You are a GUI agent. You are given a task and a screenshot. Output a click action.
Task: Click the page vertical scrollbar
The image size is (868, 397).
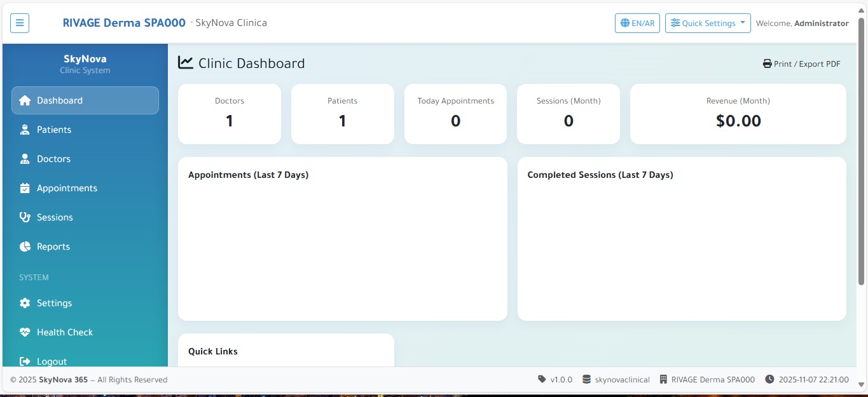862,152
